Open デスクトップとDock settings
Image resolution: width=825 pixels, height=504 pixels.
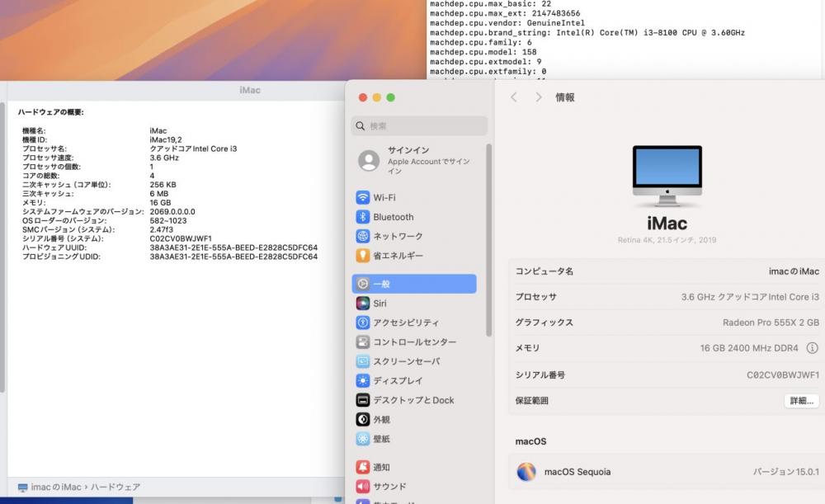pyautogui.click(x=412, y=400)
